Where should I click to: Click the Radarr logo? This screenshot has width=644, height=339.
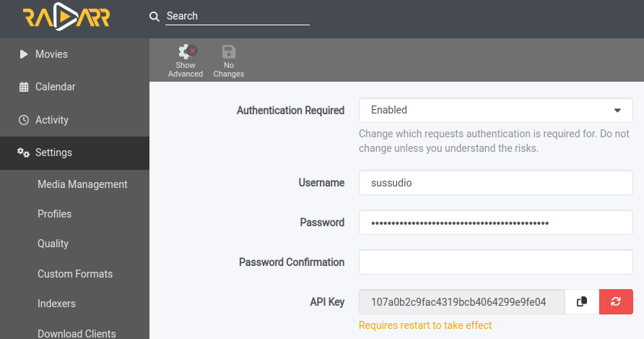click(x=66, y=17)
